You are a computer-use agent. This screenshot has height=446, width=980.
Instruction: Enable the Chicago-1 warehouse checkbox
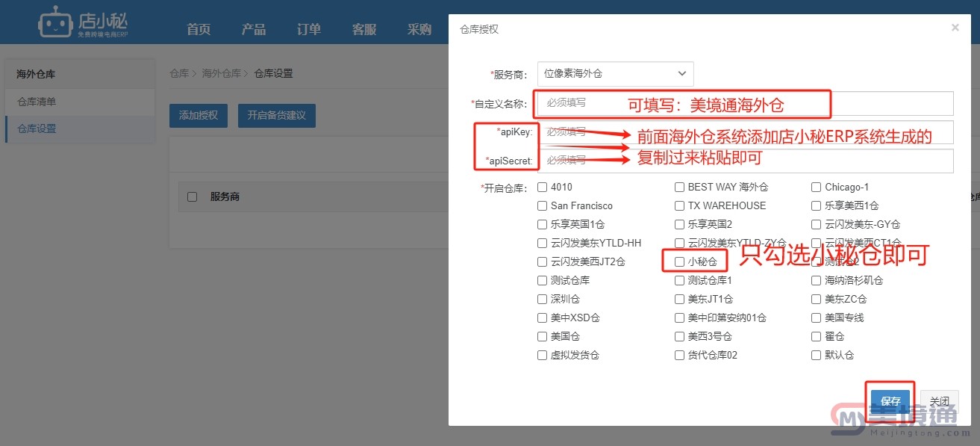[817, 187]
